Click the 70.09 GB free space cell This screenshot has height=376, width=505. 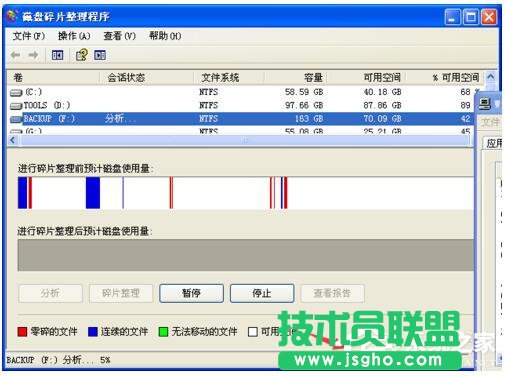point(382,119)
